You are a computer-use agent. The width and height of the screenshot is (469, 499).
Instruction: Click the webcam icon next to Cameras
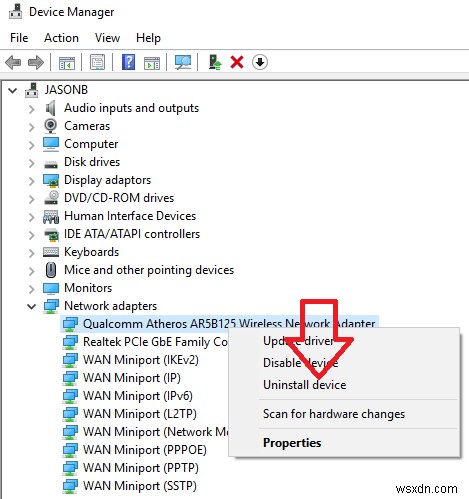[x=51, y=126]
